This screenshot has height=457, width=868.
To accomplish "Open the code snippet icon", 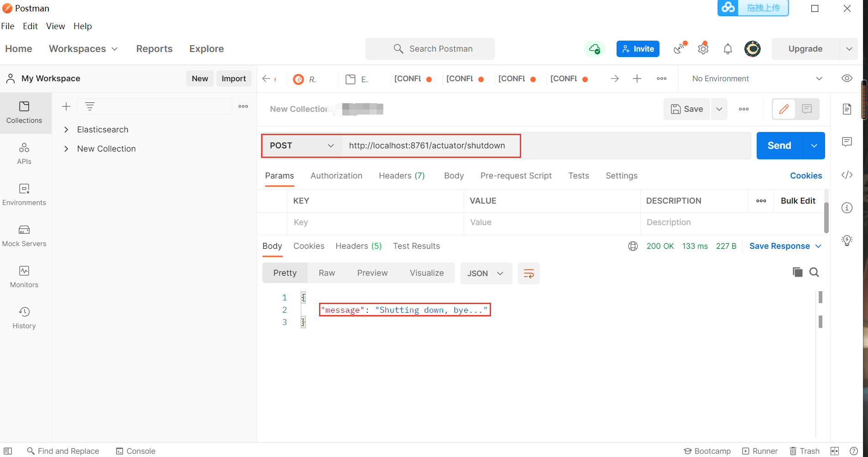I will click(x=847, y=175).
